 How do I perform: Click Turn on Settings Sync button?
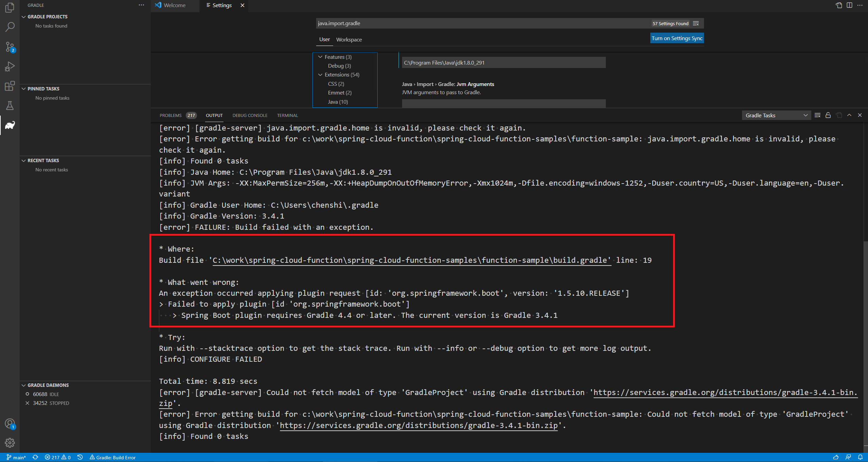676,38
